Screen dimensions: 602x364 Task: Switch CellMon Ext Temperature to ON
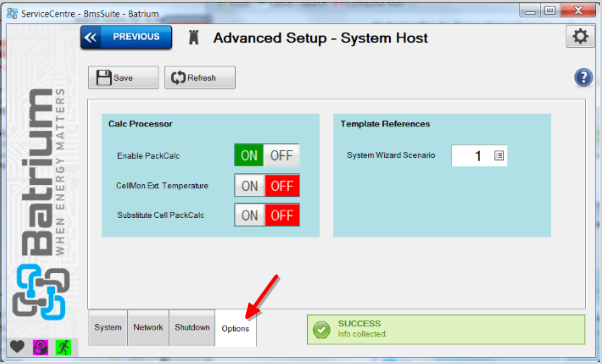[x=250, y=186]
